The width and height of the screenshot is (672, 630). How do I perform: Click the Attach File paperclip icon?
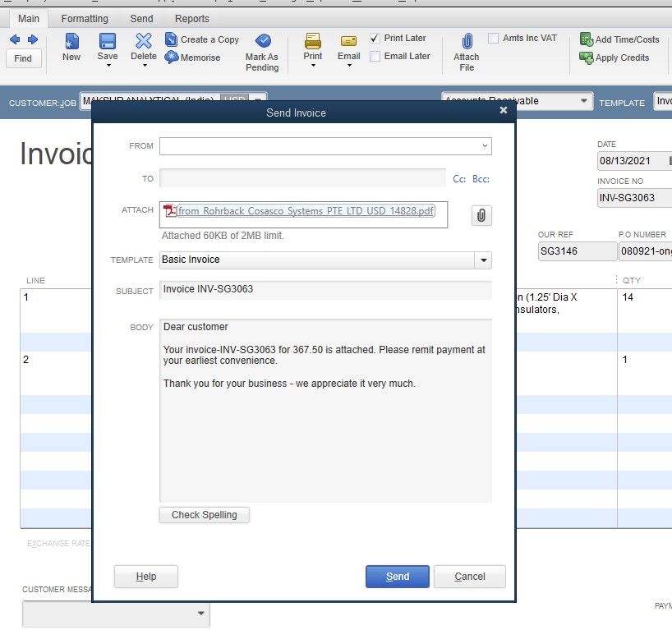point(467,42)
